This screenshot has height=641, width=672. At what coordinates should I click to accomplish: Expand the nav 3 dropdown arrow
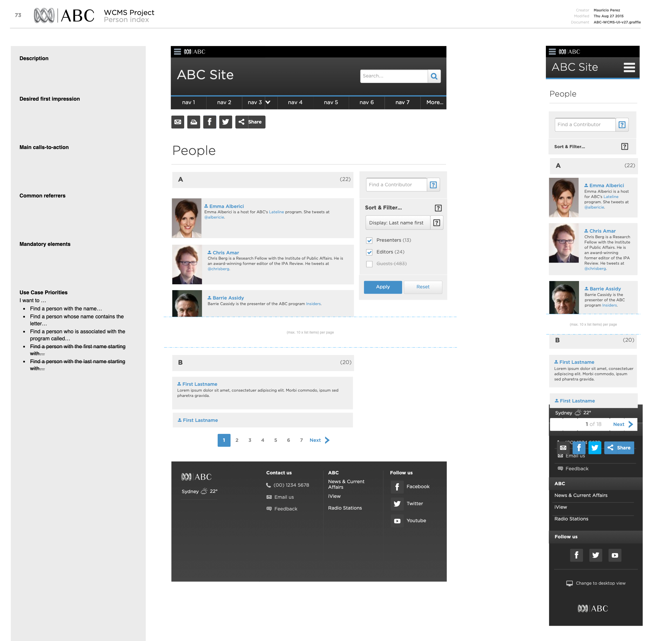[x=268, y=102]
